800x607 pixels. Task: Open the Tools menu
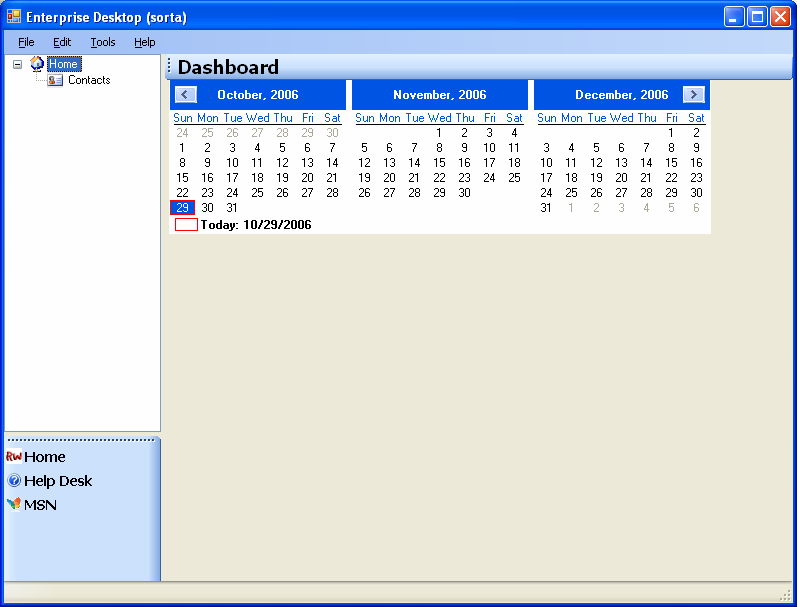(x=103, y=42)
